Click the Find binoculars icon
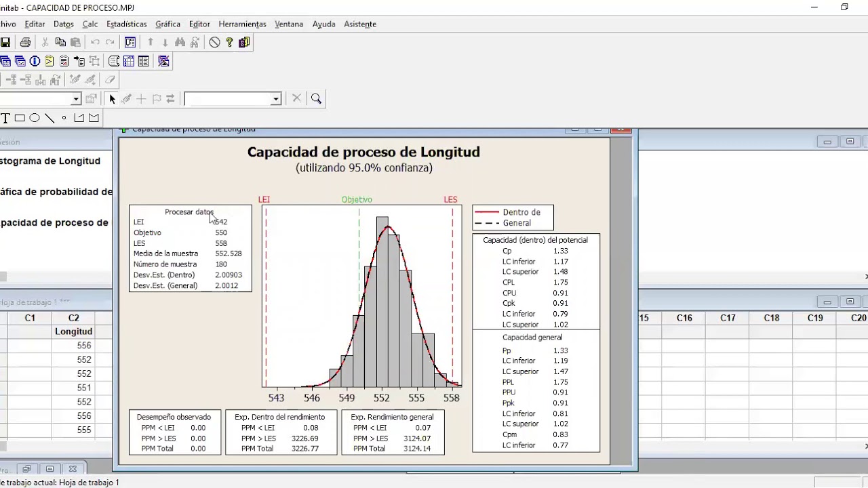 pos(180,42)
